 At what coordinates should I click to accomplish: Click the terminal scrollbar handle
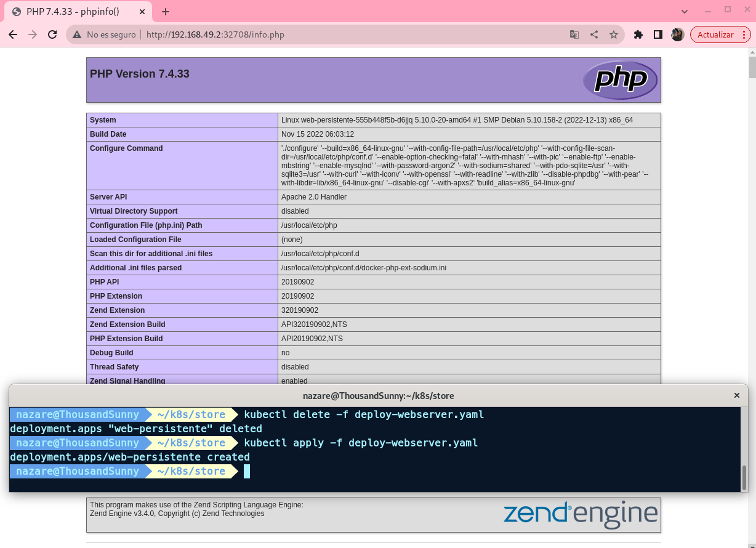tap(744, 477)
